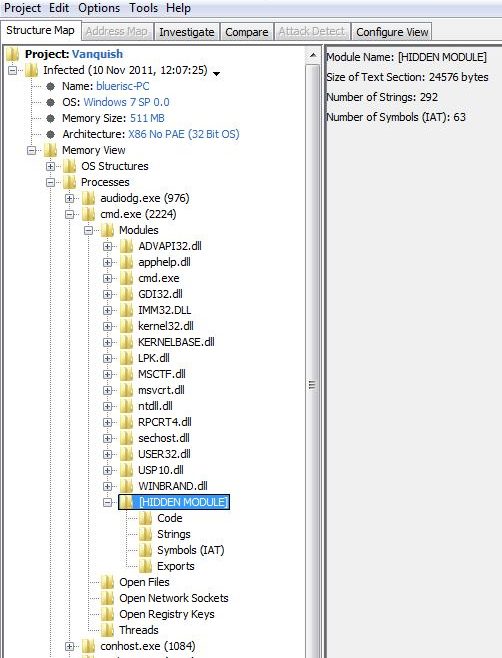Open the Open Registry Keys folder

(x=167, y=614)
